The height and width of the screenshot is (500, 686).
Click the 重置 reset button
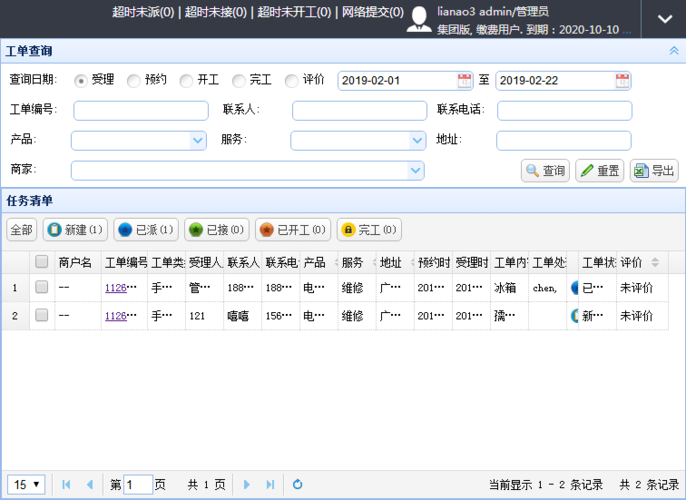coord(599,171)
